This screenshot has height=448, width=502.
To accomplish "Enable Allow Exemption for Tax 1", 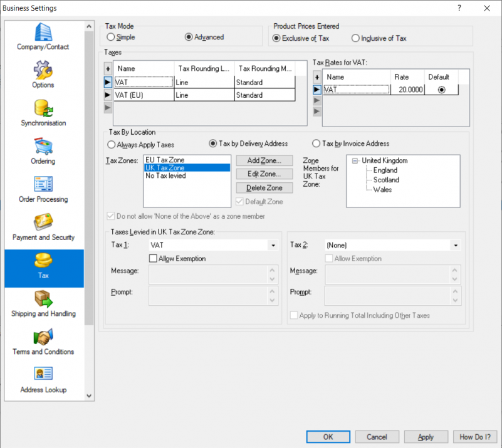I will click(x=153, y=258).
